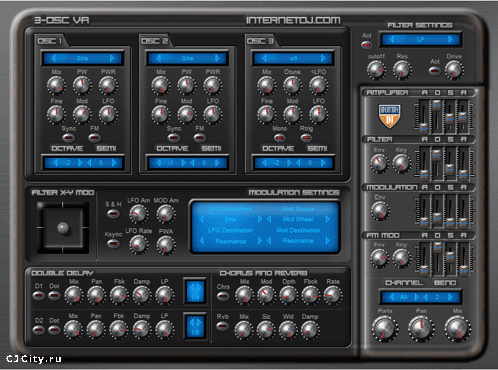Previous waveform arrow for OSC 2
Viewport: 498px width, 370px height.
pos(159,58)
